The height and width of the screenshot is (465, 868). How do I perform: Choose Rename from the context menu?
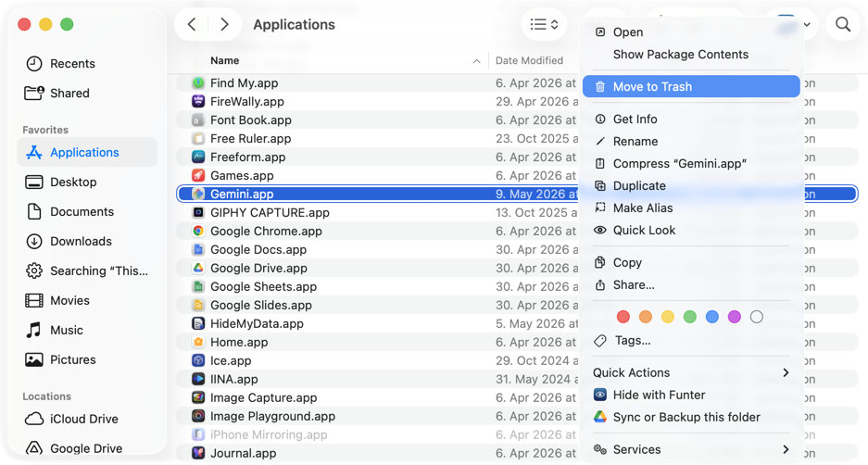pos(691,141)
